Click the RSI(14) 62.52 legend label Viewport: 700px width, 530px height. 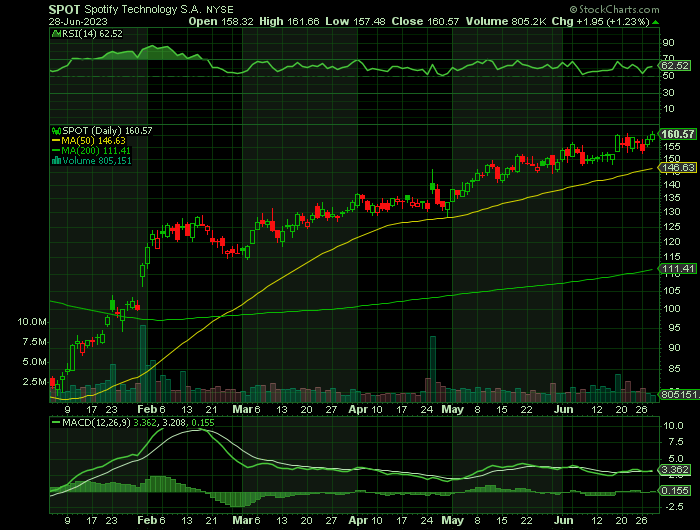coord(92,33)
